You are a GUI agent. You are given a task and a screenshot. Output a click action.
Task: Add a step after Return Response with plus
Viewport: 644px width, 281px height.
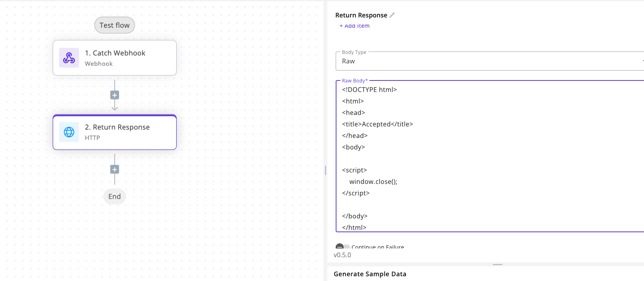click(x=115, y=170)
